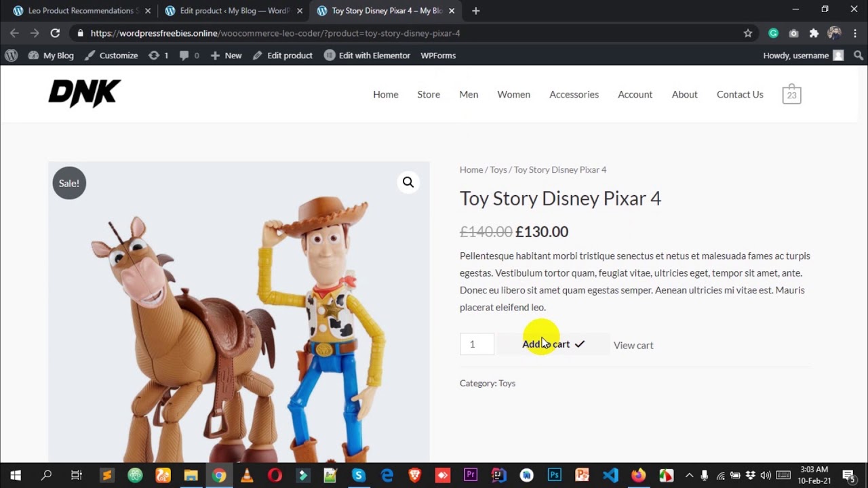The height and width of the screenshot is (488, 868).
Task: Open Microsoft Edge from taskbar
Action: (x=387, y=476)
